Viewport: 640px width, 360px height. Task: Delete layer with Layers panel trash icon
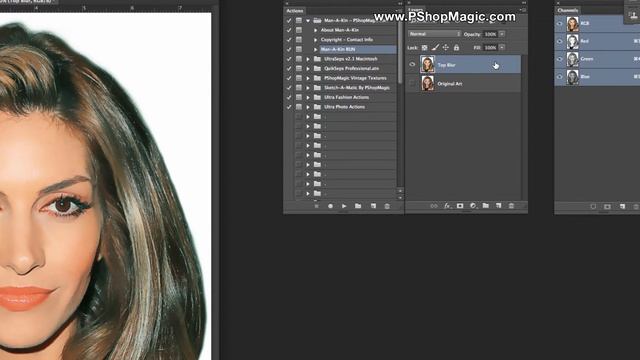511,206
